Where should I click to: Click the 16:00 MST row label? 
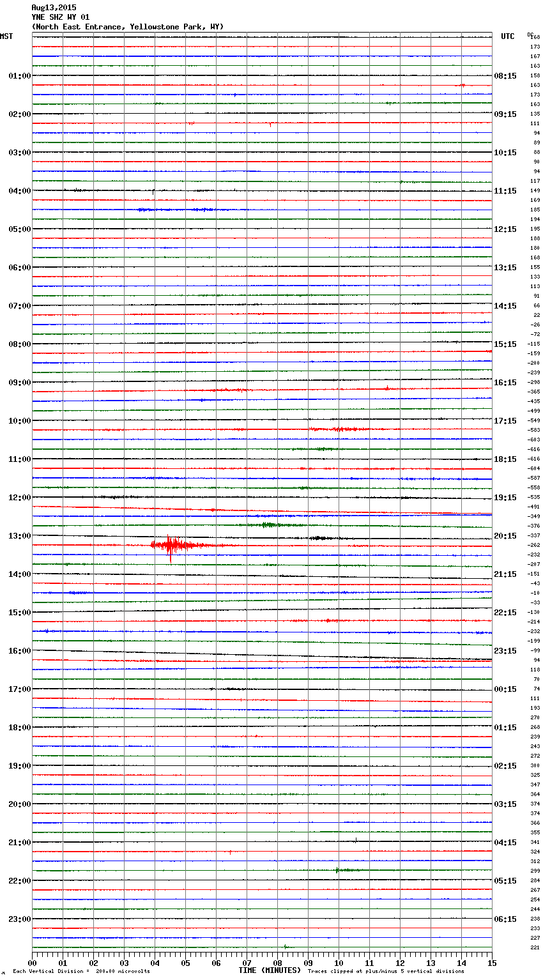(20, 651)
